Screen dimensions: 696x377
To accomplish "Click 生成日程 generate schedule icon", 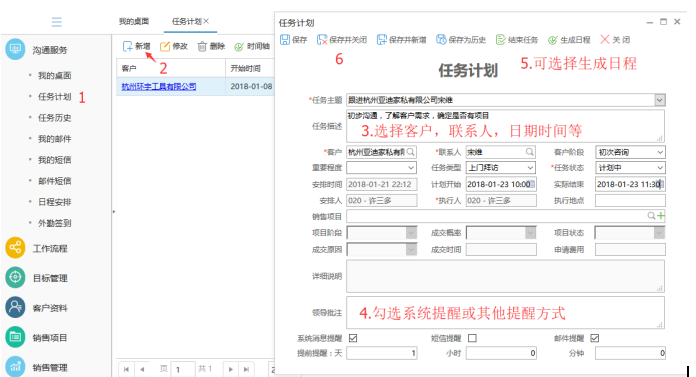I will click(x=552, y=40).
